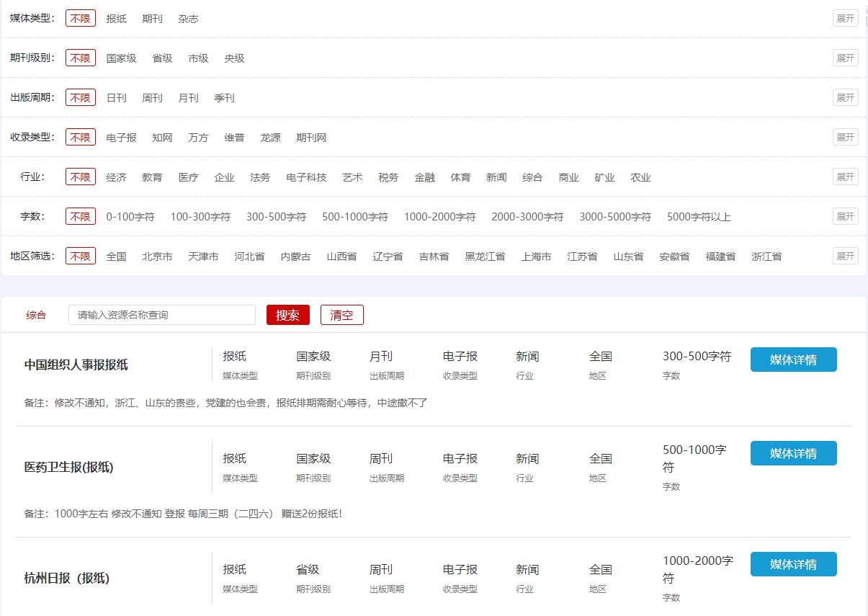The image size is (868, 616).
Task: Select the 电子科技 industry filter
Action: point(306,177)
